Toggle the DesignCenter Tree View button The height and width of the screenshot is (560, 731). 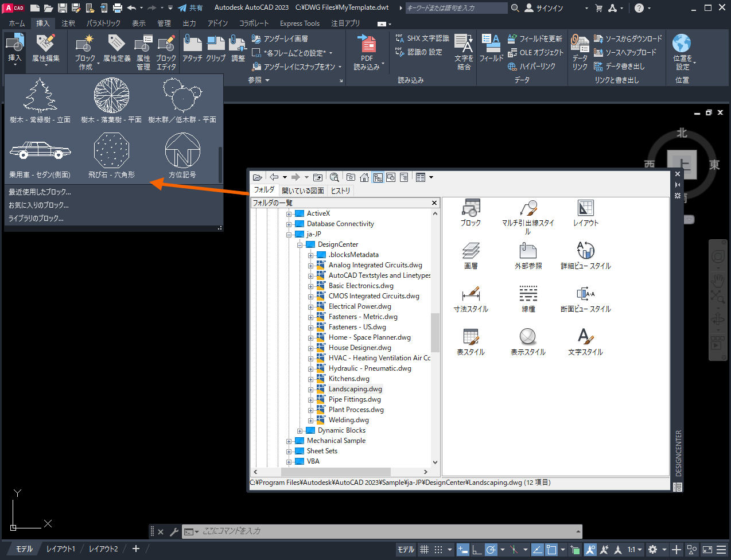(x=378, y=177)
